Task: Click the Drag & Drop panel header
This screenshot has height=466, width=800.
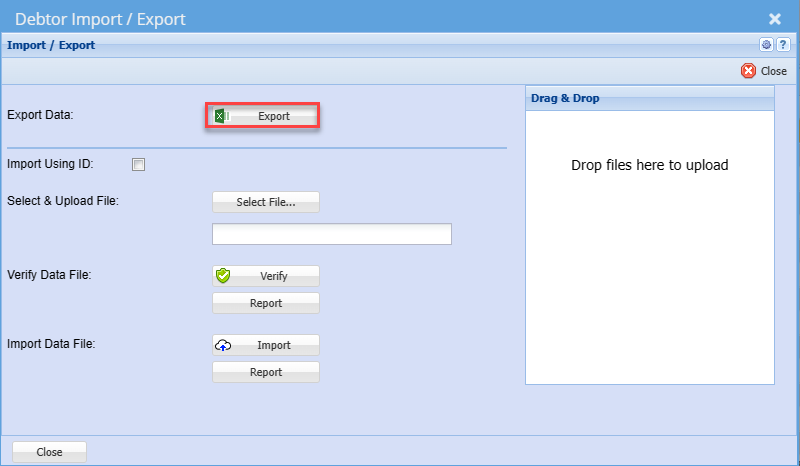Action: tap(649, 98)
